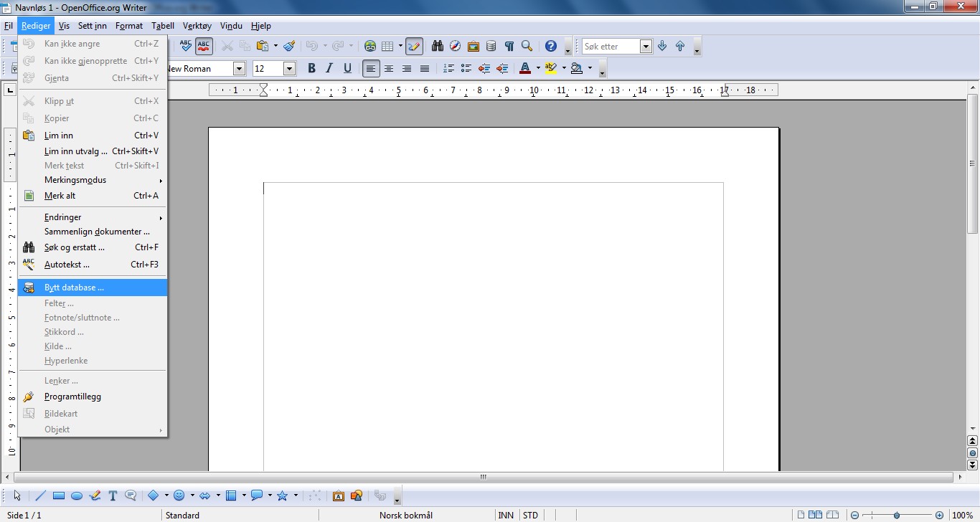
Task: Click the Increase Indent icon
Action: tap(502, 69)
